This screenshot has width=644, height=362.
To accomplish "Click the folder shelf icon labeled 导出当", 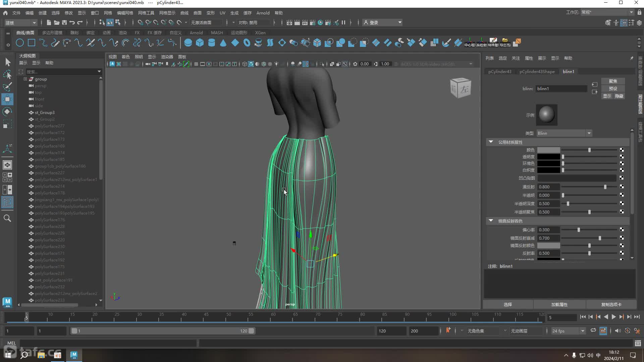I will [505, 43].
